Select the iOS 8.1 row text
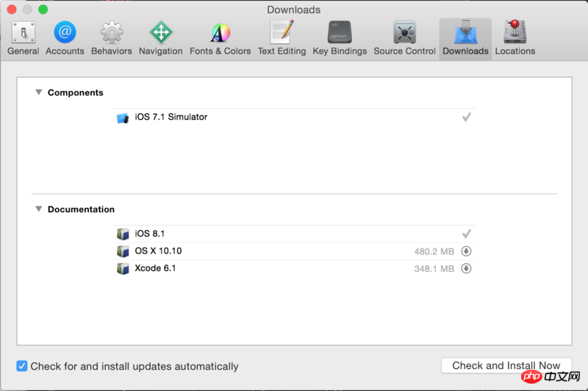The width and height of the screenshot is (588, 391). coord(150,234)
